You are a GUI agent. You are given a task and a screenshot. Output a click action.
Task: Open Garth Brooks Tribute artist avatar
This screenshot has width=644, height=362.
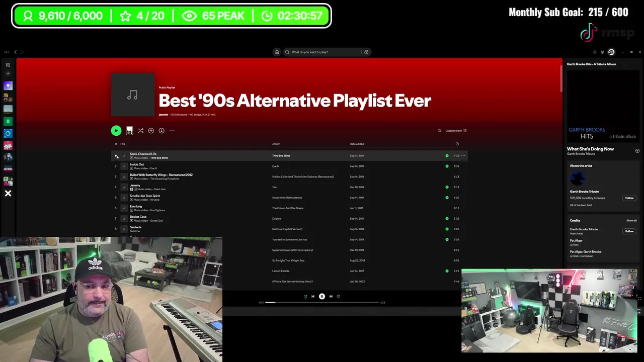pos(578,178)
